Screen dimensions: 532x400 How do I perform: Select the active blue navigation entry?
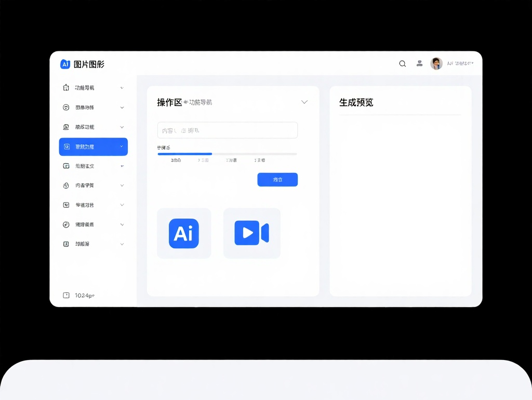[x=93, y=146]
